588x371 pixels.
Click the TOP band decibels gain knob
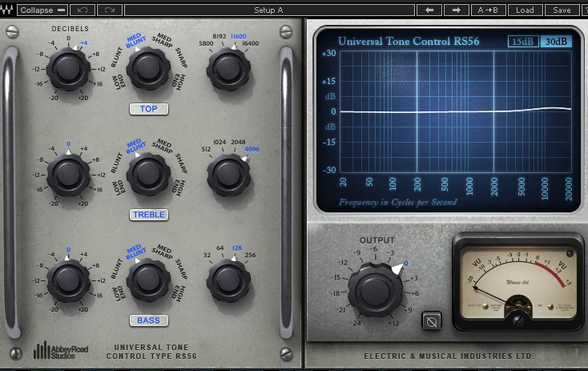point(68,69)
